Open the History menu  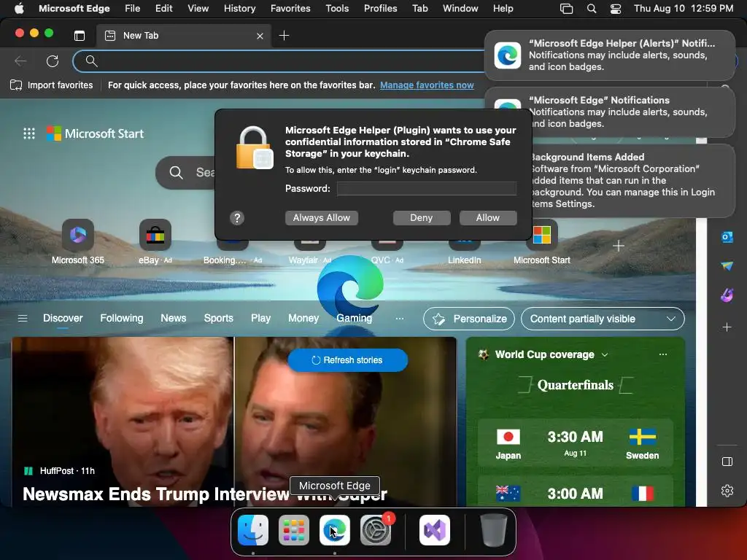[x=239, y=8]
